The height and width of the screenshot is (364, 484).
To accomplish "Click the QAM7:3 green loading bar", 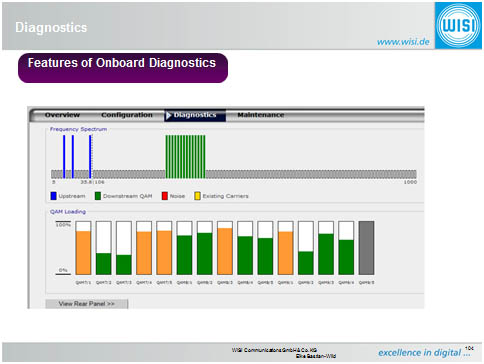I will (x=124, y=265).
